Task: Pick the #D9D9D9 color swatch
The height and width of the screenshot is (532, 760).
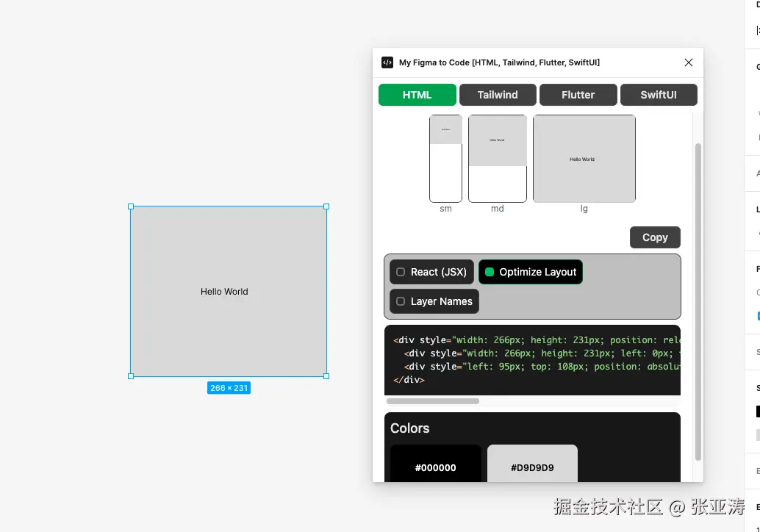Action: [x=532, y=464]
